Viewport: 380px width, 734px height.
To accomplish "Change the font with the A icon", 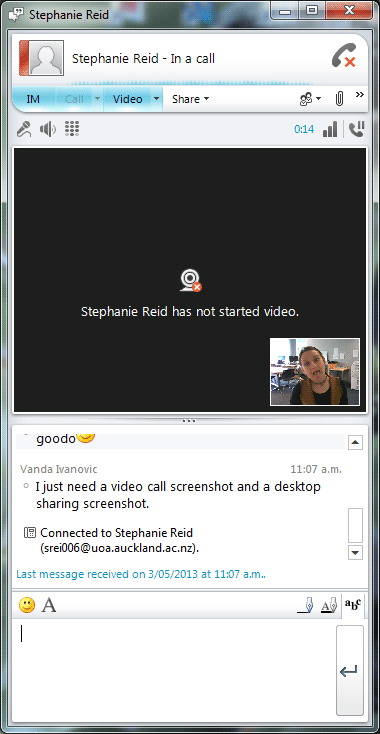I will pyautogui.click(x=49, y=605).
